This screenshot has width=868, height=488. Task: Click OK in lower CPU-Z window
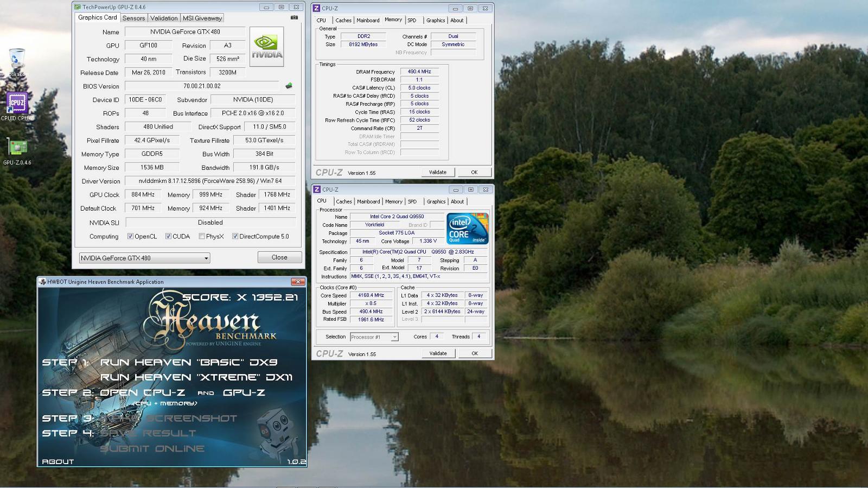pyautogui.click(x=475, y=353)
